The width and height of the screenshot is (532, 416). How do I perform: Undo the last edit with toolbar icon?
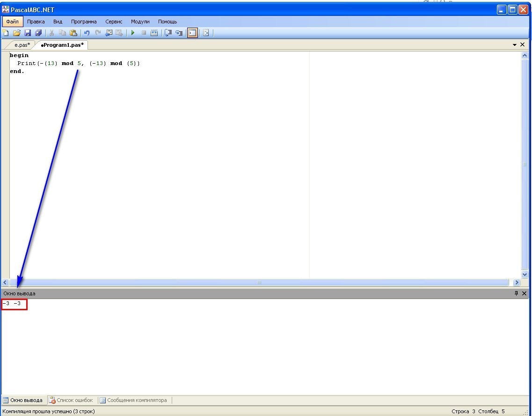[x=87, y=33]
